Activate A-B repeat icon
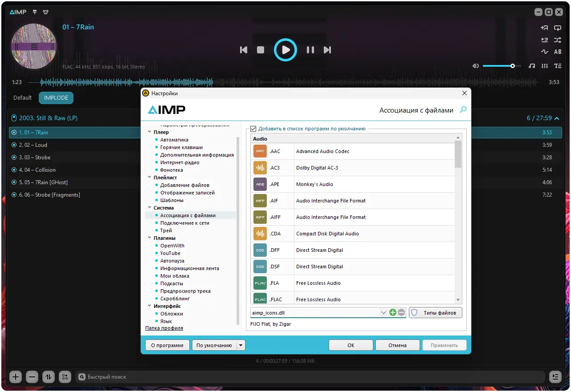Viewport: 571px width, 392px height. tap(557, 52)
